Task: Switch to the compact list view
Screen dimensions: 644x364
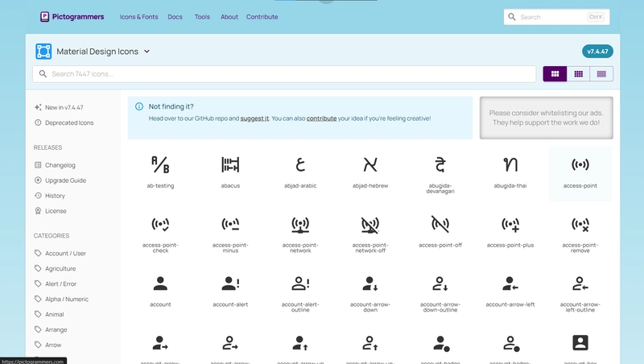Action: pyautogui.click(x=601, y=74)
